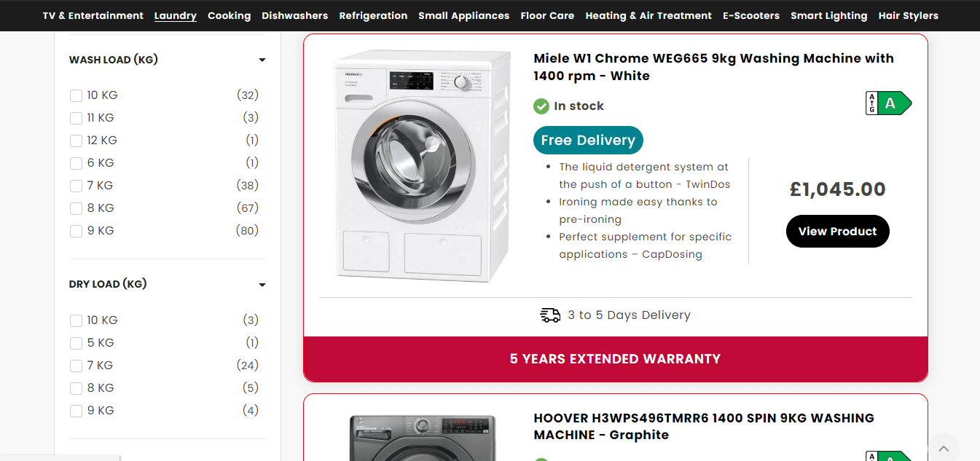Go to the Small Appliances category
The width and height of the screenshot is (980, 461).
click(x=464, y=15)
